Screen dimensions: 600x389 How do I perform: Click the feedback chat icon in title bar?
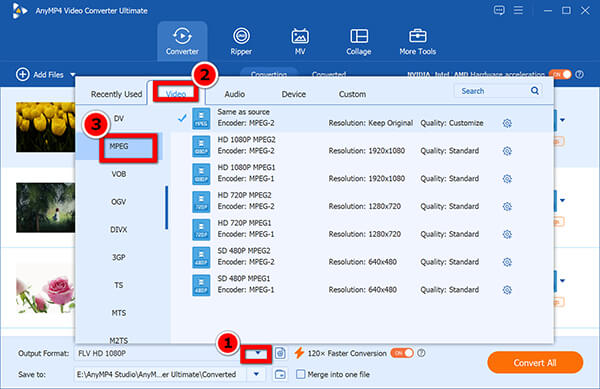pyautogui.click(x=499, y=10)
